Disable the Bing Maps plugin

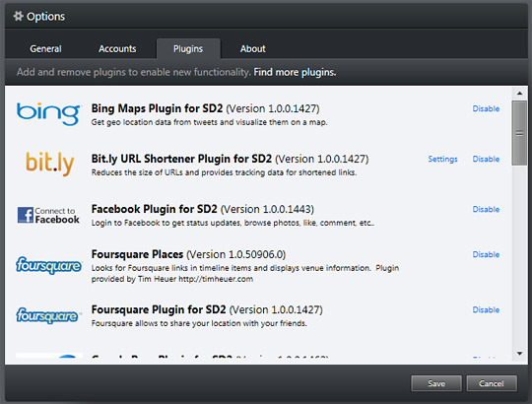[486, 108]
